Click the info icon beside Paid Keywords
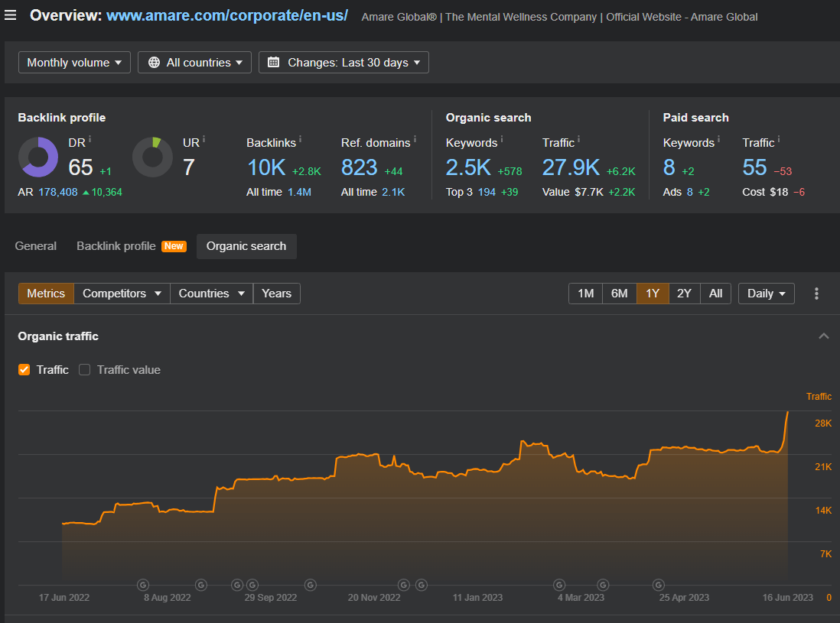The height and width of the screenshot is (623, 840). pos(719,139)
